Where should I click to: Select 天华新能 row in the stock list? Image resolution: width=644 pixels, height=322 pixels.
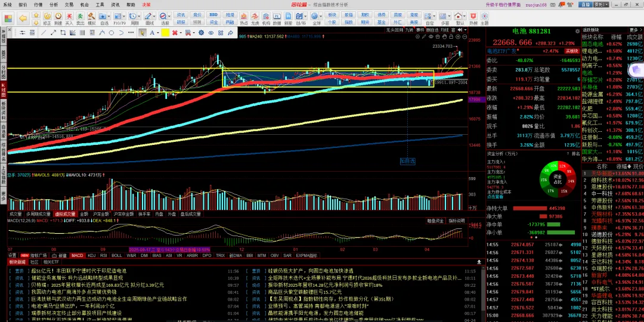(x=613, y=174)
